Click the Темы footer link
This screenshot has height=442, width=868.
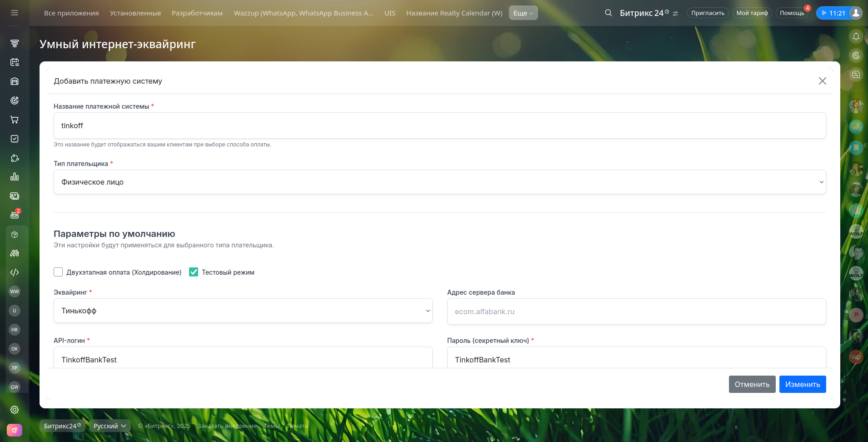(x=272, y=426)
